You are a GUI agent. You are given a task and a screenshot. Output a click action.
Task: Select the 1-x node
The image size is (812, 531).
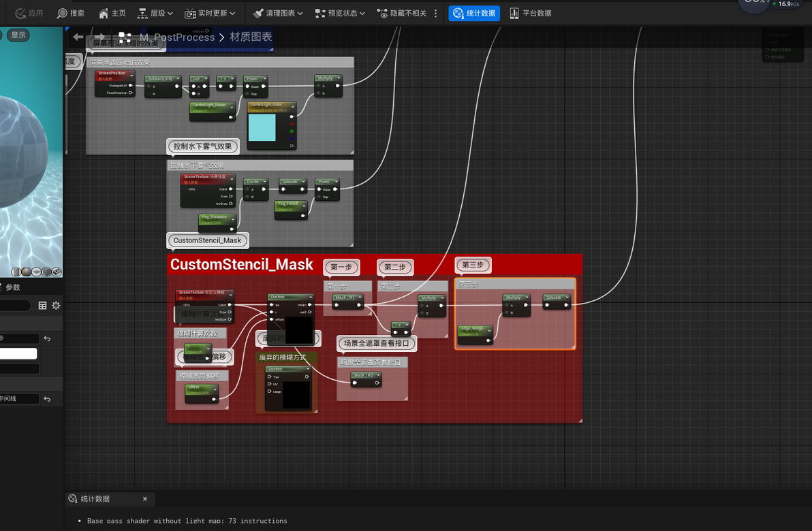[401, 328]
